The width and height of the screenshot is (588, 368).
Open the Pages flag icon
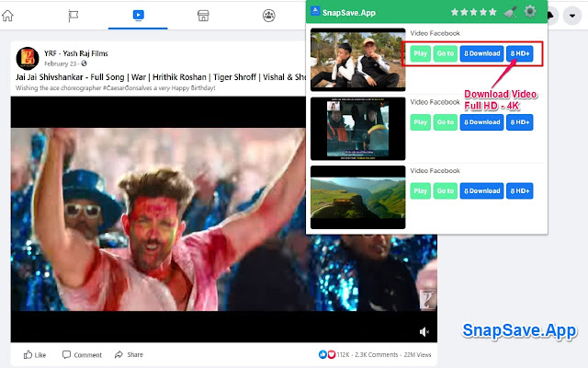tap(73, 16)
